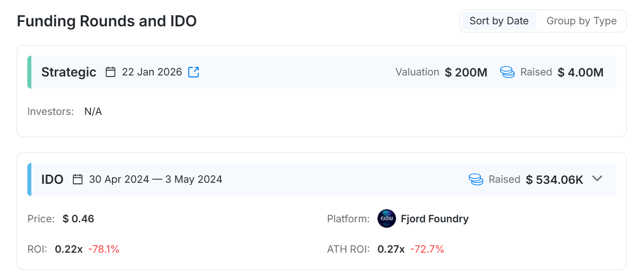
Task: Click the calendar icon beside 30 Apr 2024
Action: pyautogui.click(x=77, y=179)
